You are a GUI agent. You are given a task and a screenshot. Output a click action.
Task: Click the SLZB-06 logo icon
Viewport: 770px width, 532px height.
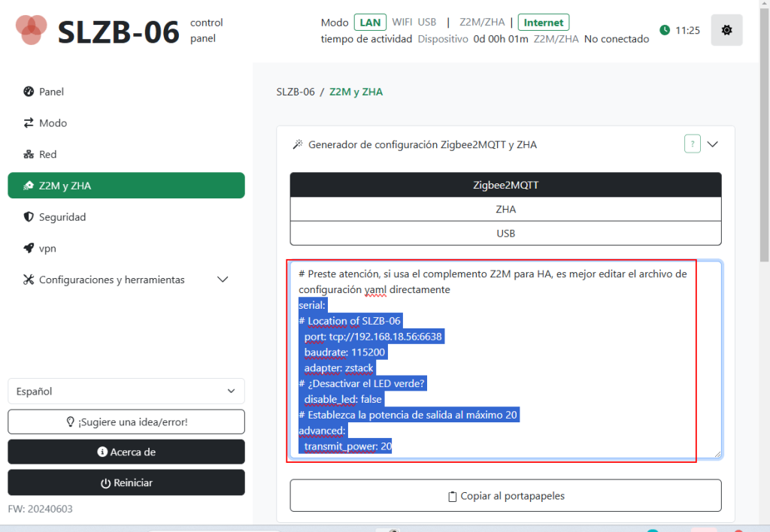[31, 29]
